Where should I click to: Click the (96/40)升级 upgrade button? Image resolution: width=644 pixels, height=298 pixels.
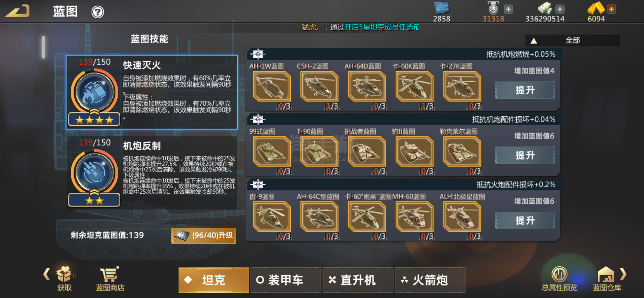203,235
